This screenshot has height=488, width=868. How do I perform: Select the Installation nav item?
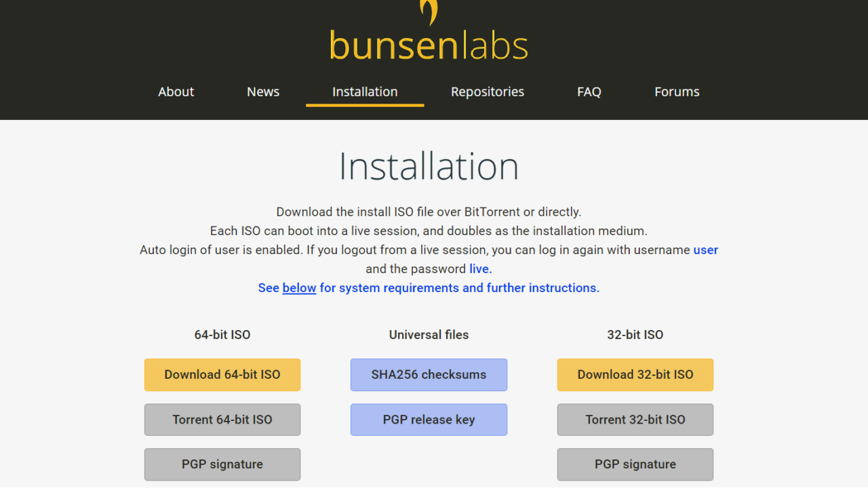click(365, 91)
